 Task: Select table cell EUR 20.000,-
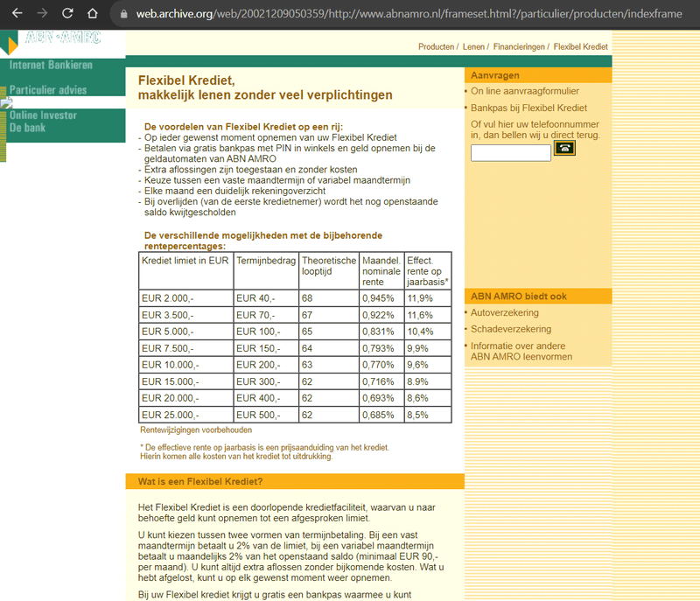pyautogui.click(x=185, y=398)
